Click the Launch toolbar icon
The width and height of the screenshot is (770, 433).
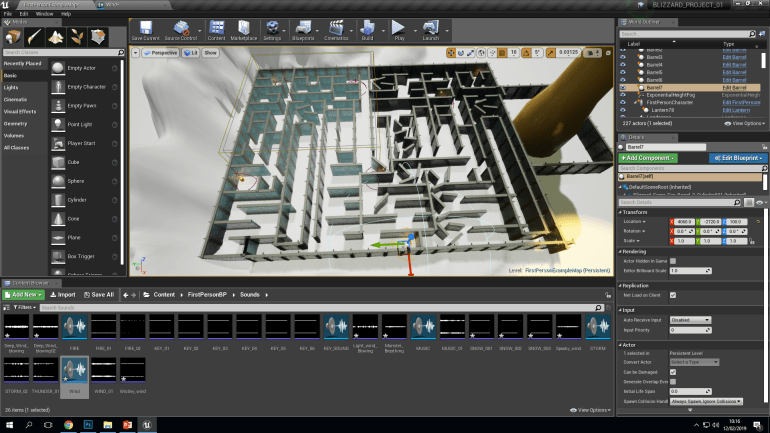tap(431, 30)
